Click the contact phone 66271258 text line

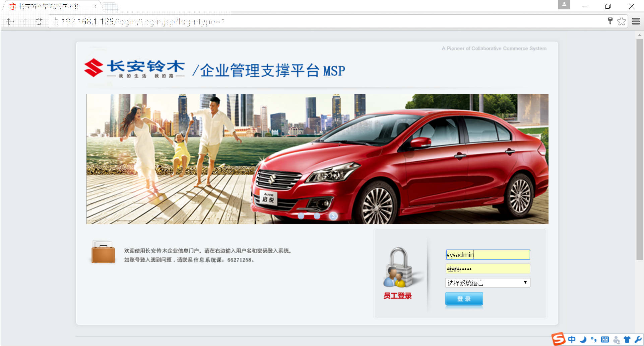click(189, 260)
